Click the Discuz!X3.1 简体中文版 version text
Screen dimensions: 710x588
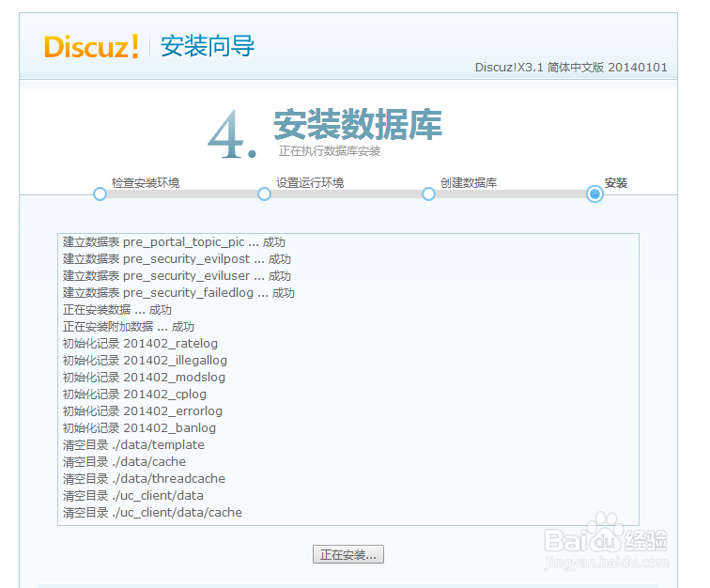click(x=571, y=68)
